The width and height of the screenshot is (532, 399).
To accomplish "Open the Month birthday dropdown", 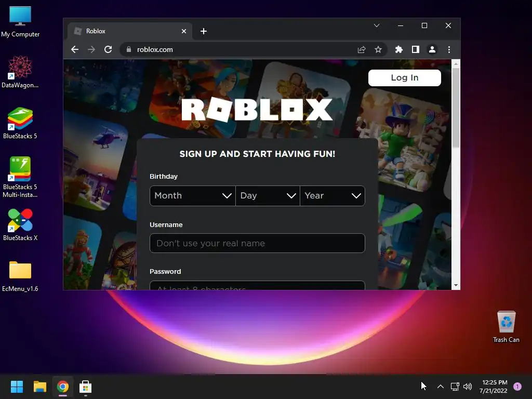I will [x=192, y=196].
